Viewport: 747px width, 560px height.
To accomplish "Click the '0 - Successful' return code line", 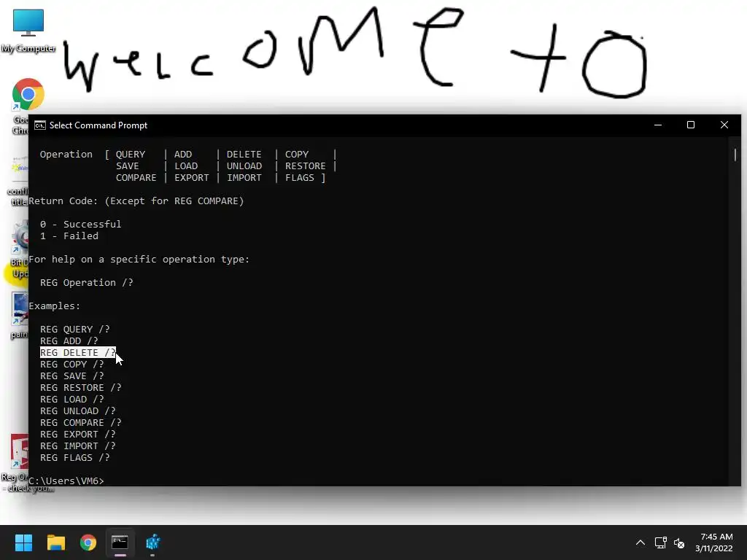I will tap(80, 225).
